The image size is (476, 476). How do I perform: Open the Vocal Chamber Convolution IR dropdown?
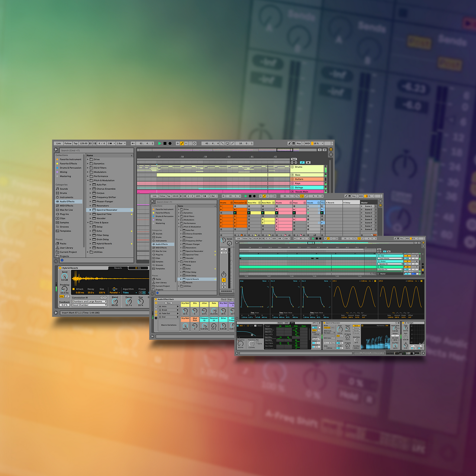(x=89, y=305)
